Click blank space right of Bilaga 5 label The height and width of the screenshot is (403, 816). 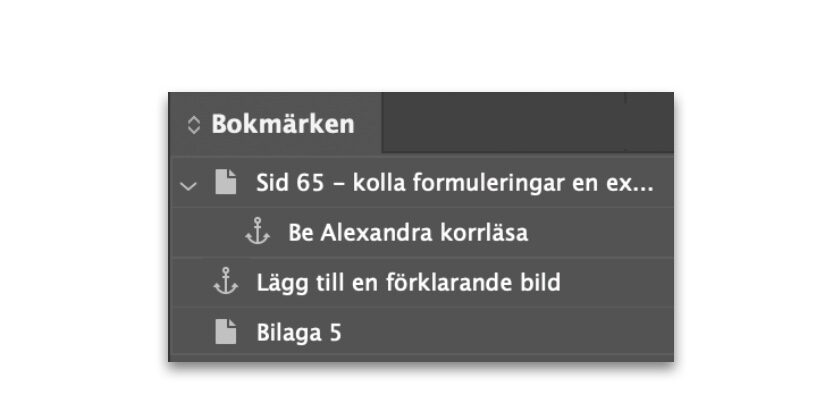[507, 332]
